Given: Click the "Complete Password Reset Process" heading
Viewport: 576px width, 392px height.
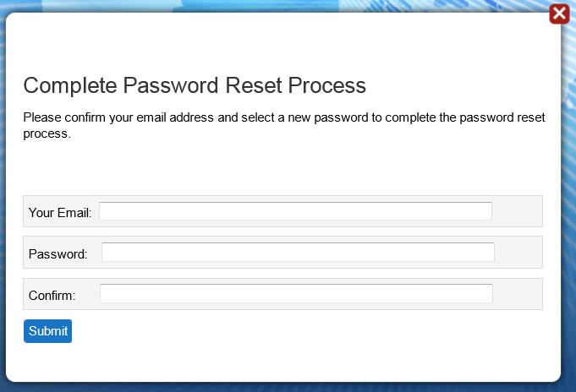Looking at the screenshot, I should coord(195,85).
